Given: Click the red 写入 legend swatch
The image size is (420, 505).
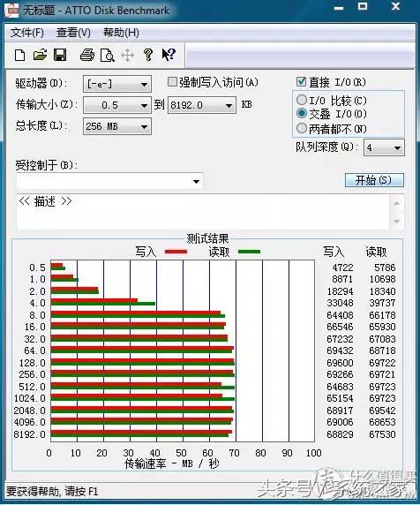Looking at the screenshot, I should pos(176,252).
